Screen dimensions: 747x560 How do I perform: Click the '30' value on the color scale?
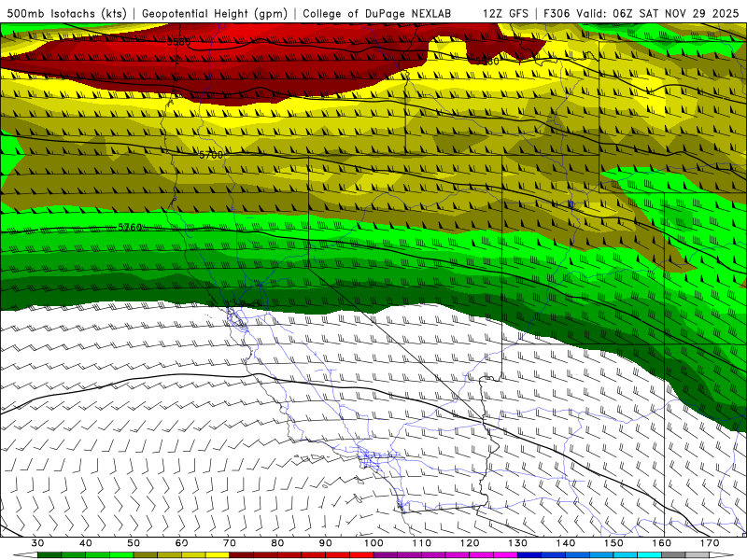(37, 543)
